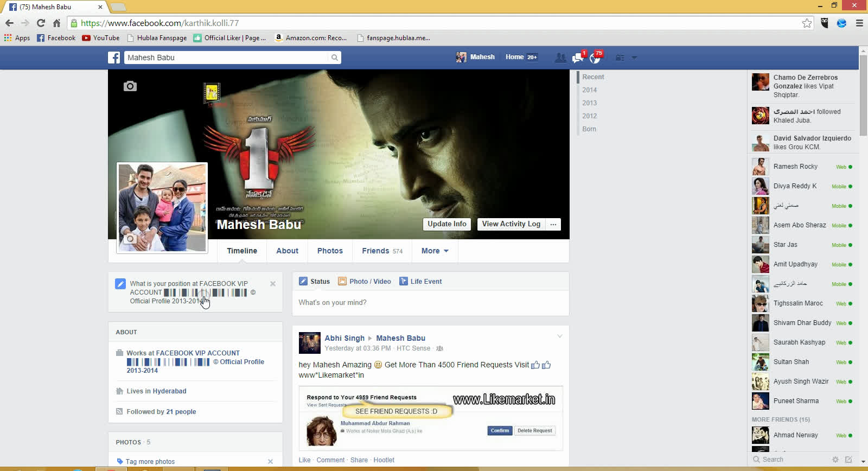Jump to Born in the timeline
This screenshot has width=868, height=471.
tap(589, 129)
